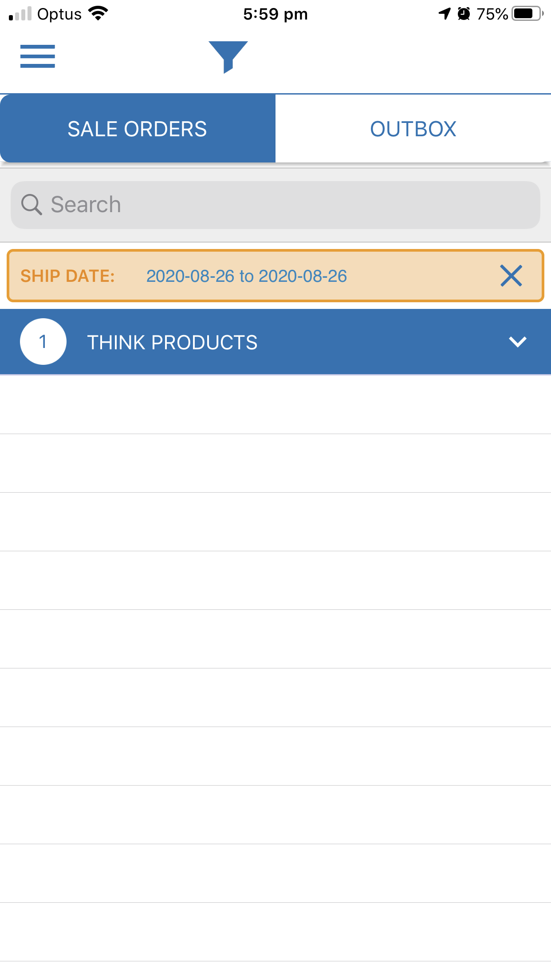
Task: Tap the Optus carrier label
Action: (59, 14)
